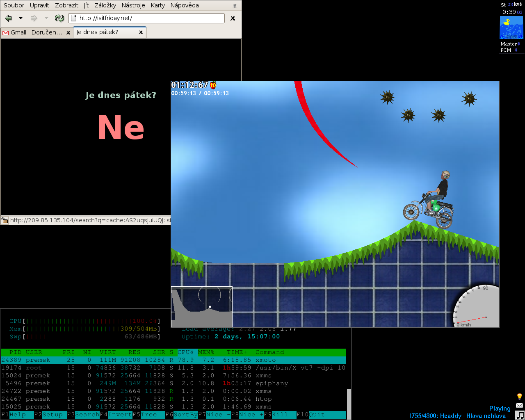
Task: Reload the page in the browser toolbar
Action: [x=59, y=18]
